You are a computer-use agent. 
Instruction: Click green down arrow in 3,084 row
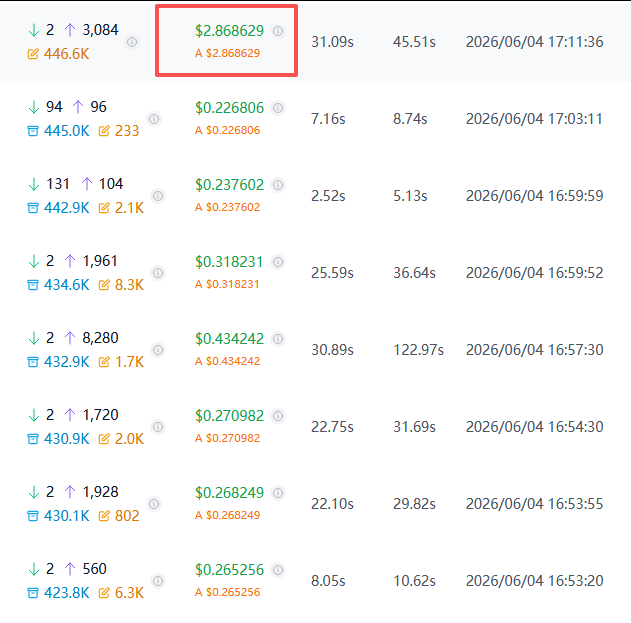point(34,30)
